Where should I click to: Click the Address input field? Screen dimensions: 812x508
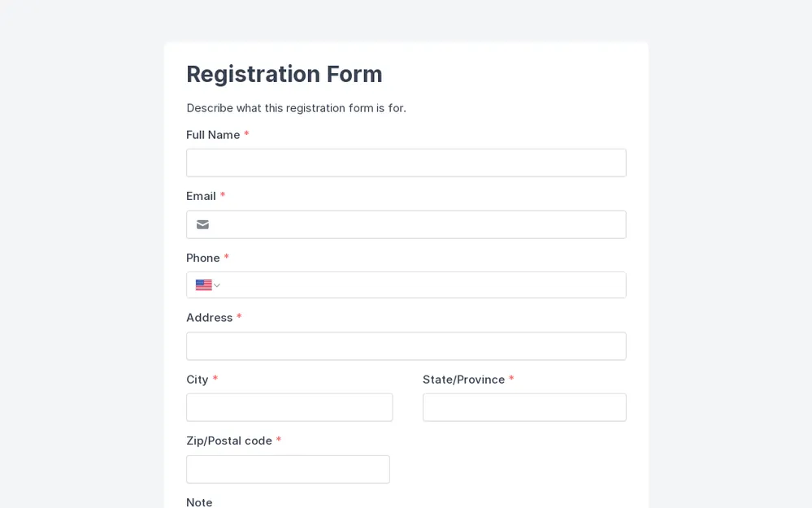406,346
